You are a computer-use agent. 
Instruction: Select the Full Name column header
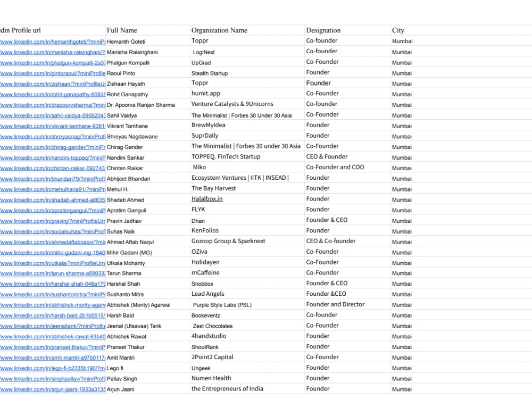(x=147, y=30)
